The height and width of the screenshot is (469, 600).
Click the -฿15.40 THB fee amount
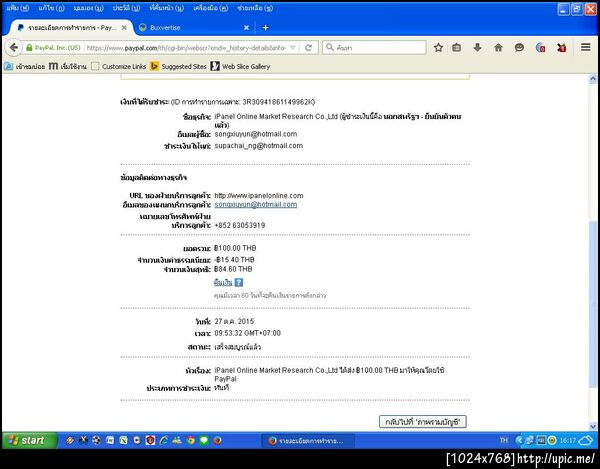234,260
